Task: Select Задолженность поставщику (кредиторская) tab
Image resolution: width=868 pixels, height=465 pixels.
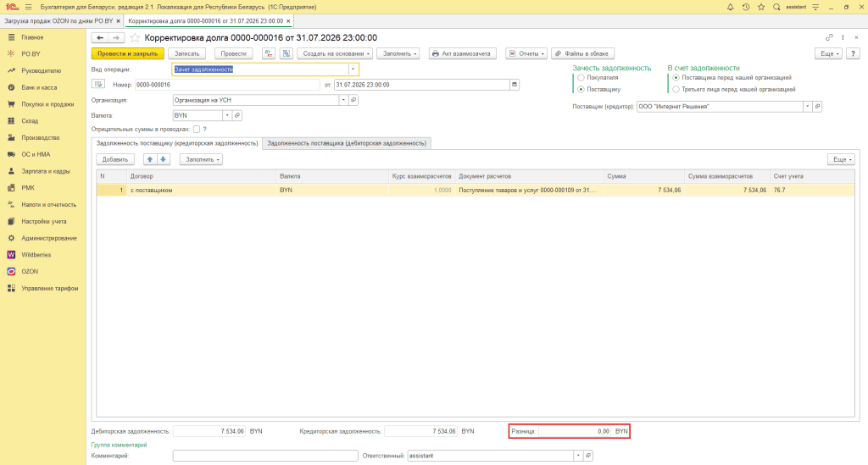Action: click(x=176, y=143)
